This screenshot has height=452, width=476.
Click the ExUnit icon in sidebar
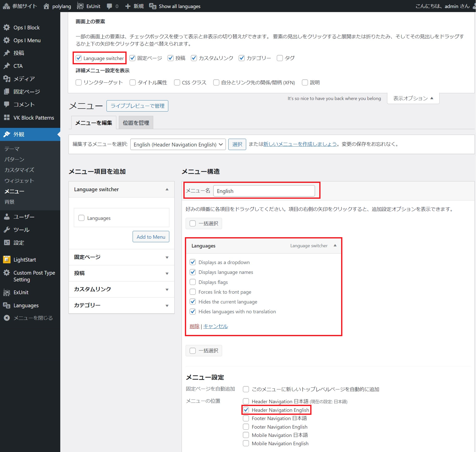7,292
